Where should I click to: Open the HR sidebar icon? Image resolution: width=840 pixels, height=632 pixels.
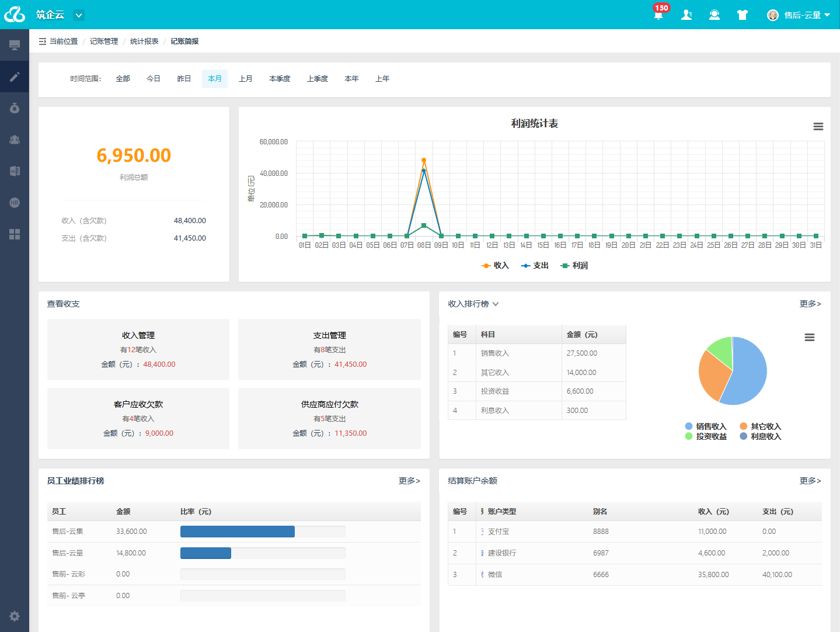tap(15, 203)
